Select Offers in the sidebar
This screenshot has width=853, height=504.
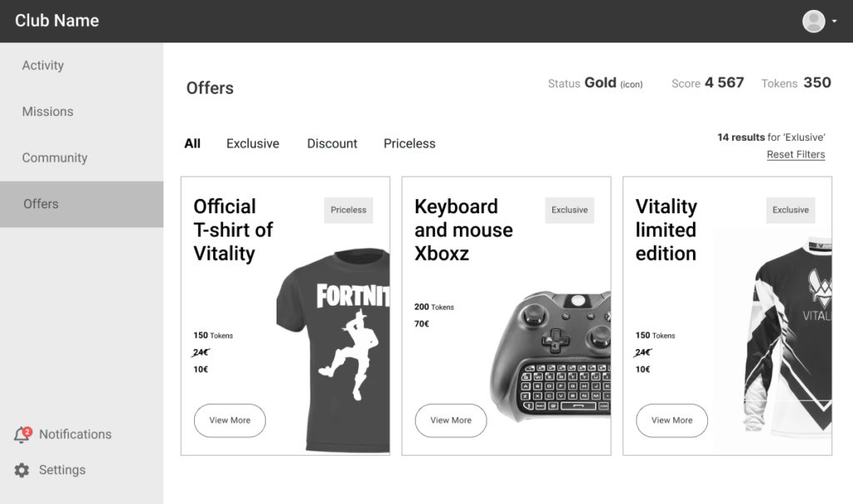(x=82, y=204)
